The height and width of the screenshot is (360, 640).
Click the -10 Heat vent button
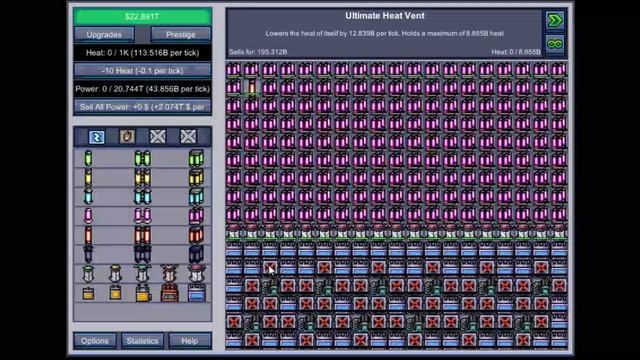[142, 71]
